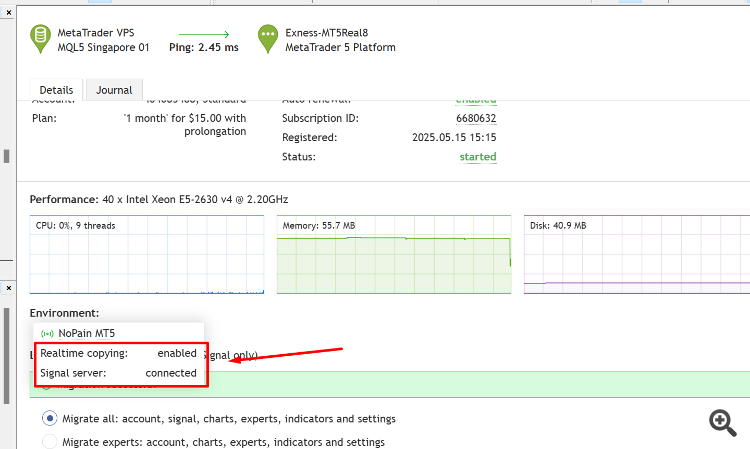
Task: Click the Environment heading
Action: 65,313
